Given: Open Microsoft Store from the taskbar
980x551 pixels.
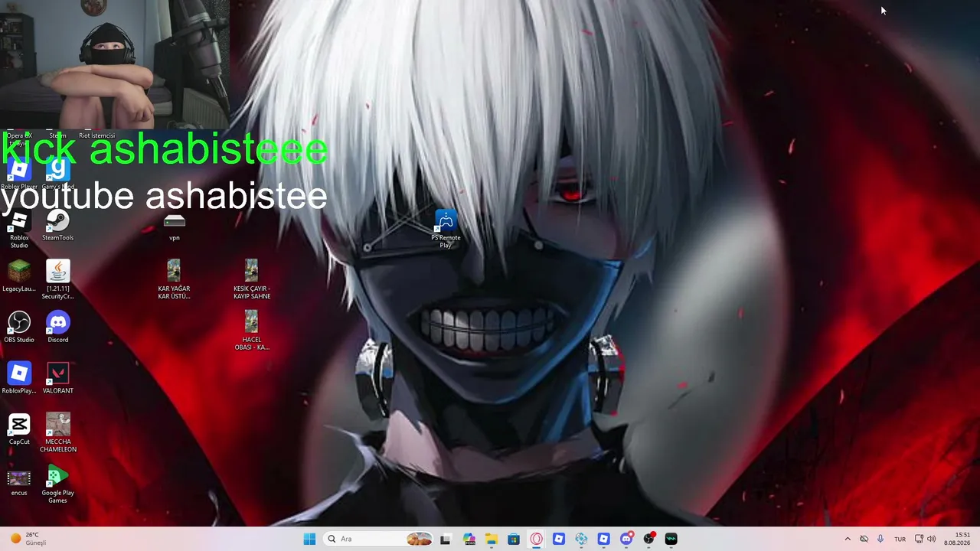Looking at the screenshot, I should coord(514,539).
